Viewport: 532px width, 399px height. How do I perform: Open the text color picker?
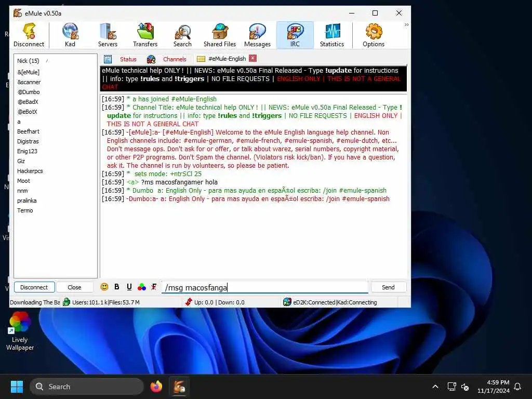[142, 287]
